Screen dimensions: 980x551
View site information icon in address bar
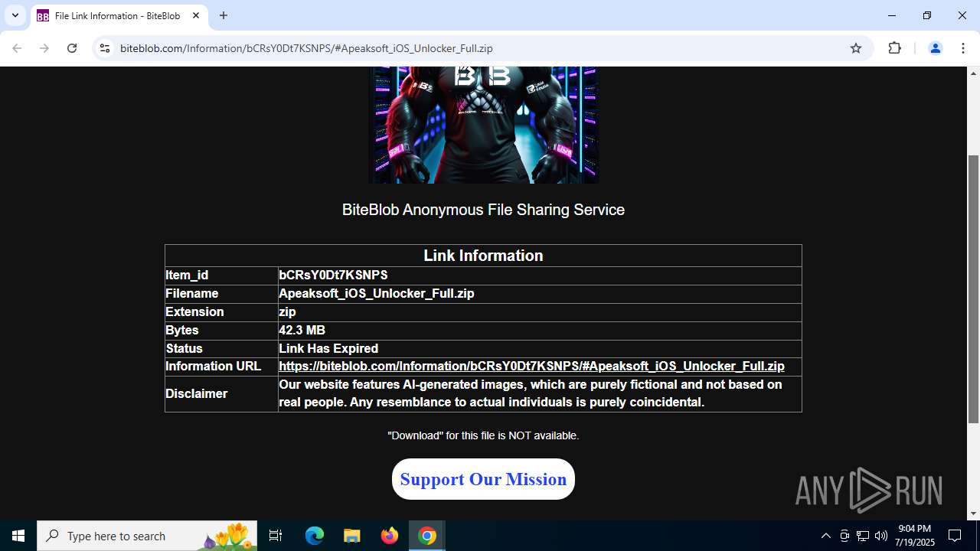105,48
